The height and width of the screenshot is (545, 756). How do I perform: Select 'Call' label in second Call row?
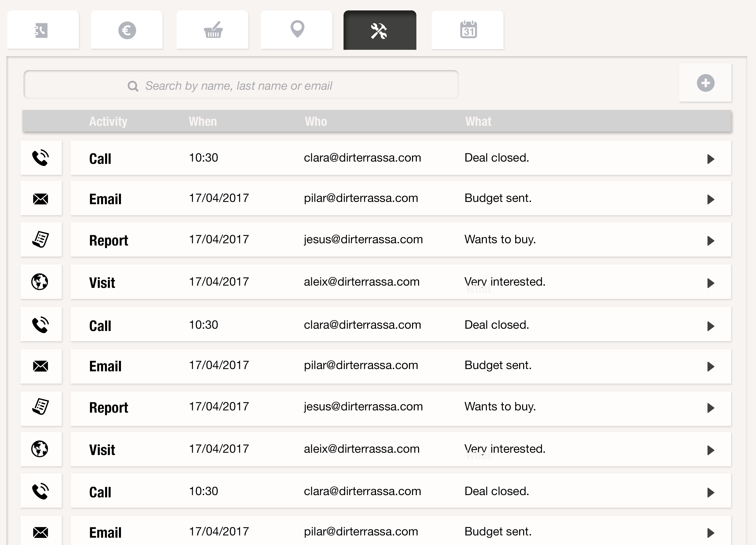pos(100,326)
